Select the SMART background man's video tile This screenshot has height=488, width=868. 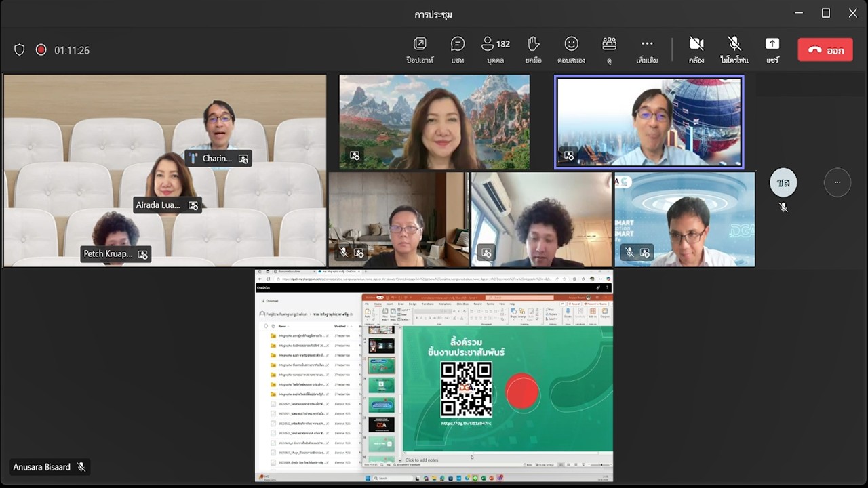(x=685, y=219)
